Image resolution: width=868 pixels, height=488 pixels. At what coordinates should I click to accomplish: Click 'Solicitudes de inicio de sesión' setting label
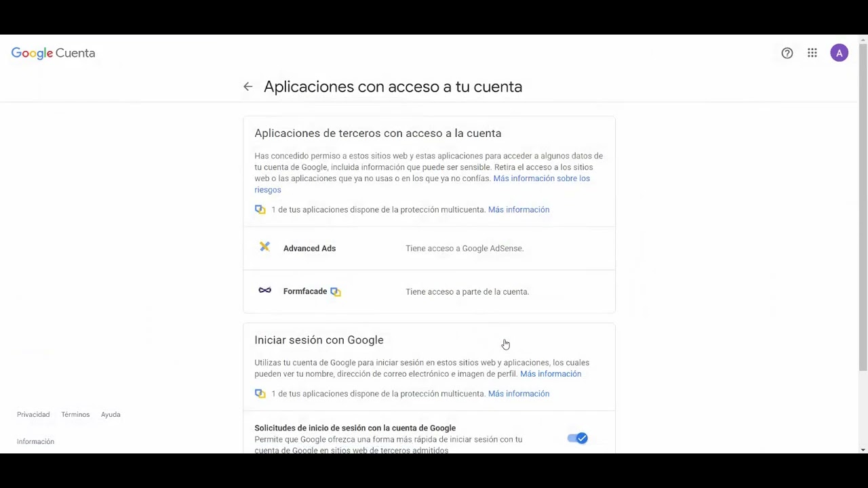355,428
